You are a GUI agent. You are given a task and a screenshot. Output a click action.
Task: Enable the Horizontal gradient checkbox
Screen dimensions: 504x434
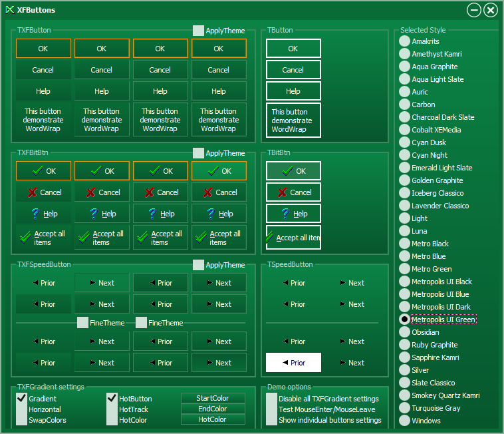tap(22, 409)
